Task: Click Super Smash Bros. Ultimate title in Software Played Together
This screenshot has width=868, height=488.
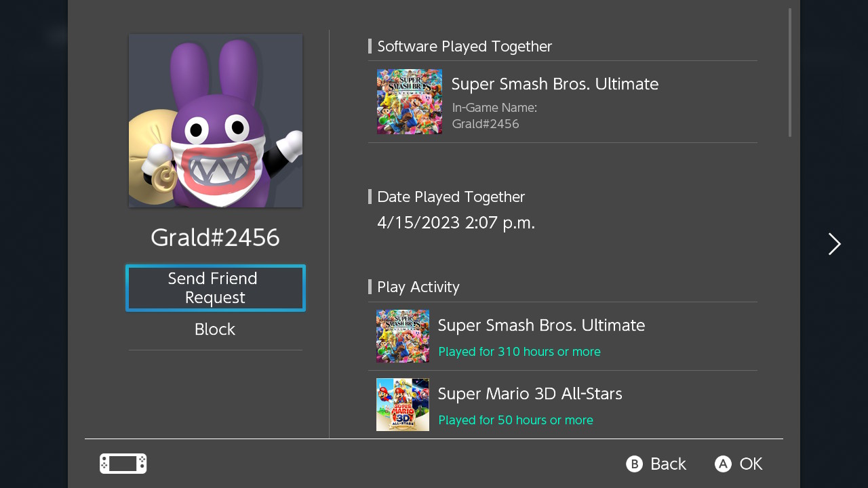Action: coord(555,84)
